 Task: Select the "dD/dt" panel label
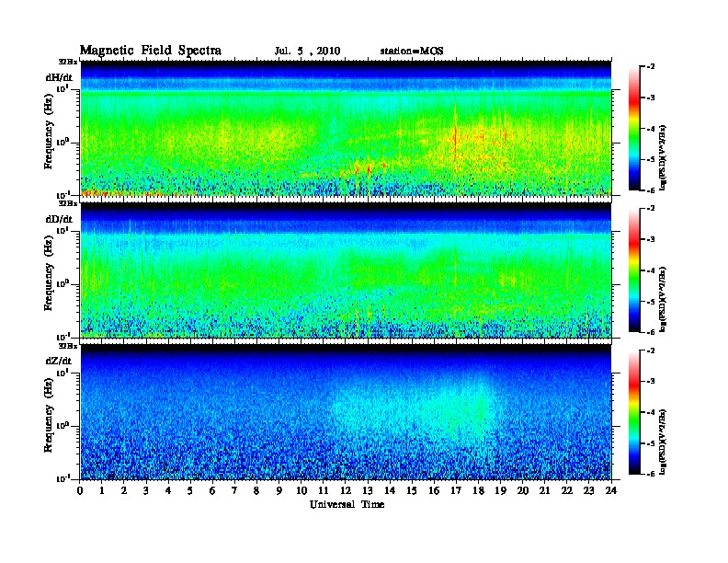pos(59,219)
